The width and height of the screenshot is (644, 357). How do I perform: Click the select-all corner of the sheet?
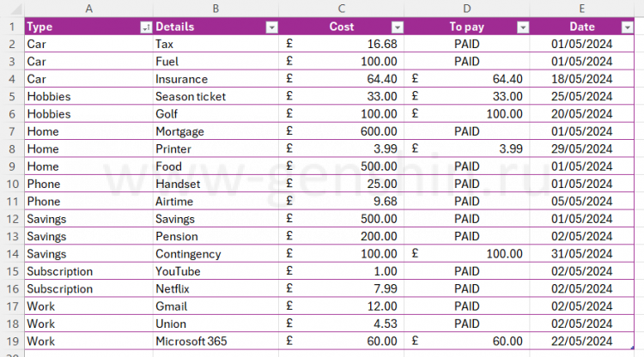[x=12, y=9]
